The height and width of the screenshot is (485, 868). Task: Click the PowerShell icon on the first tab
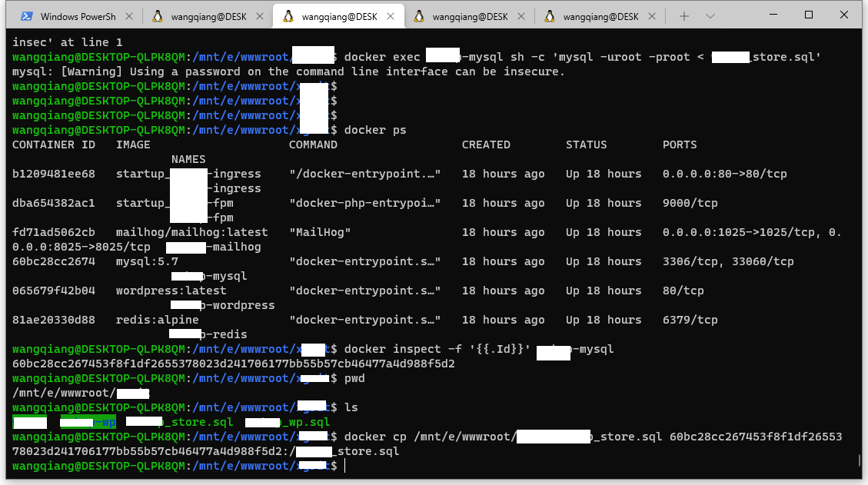pos(26,16)
